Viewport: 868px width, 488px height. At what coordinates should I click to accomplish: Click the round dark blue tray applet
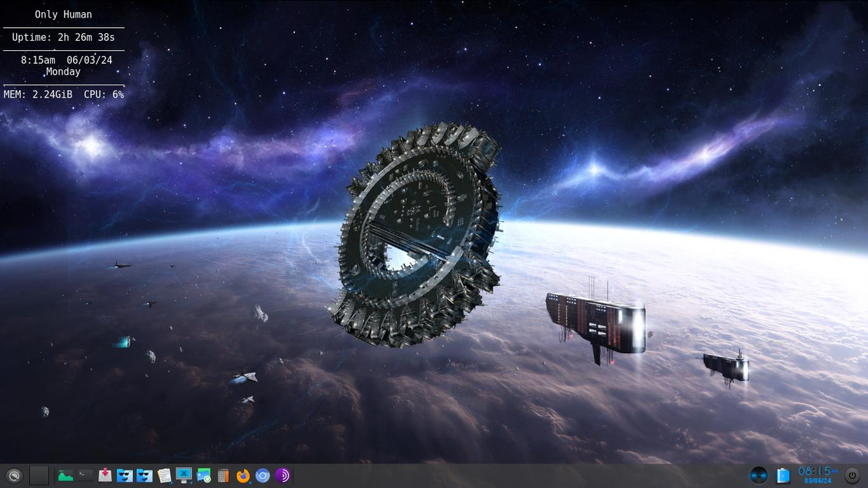click(x=759, y=476)
